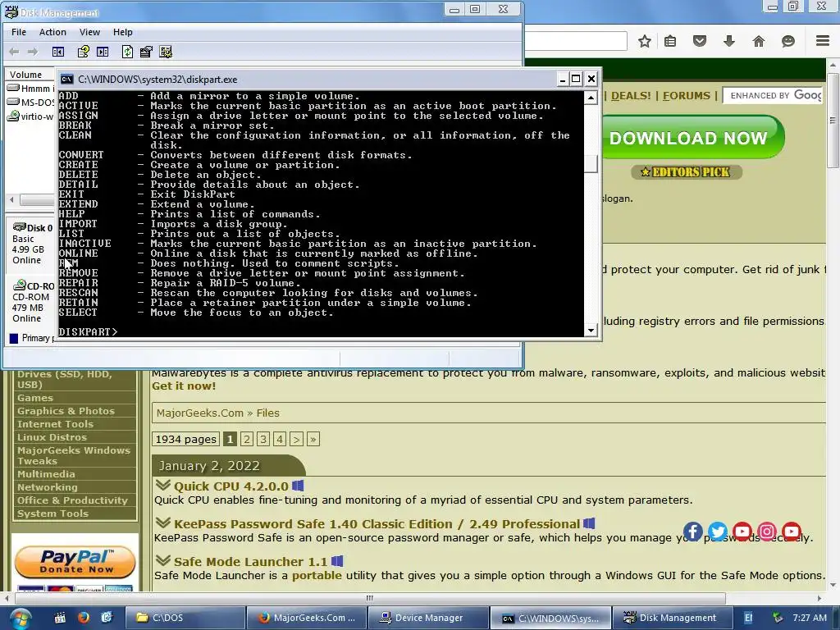
Task: Open Safe Mode Launcher 1.1 link
Action: tap(250, 561)
